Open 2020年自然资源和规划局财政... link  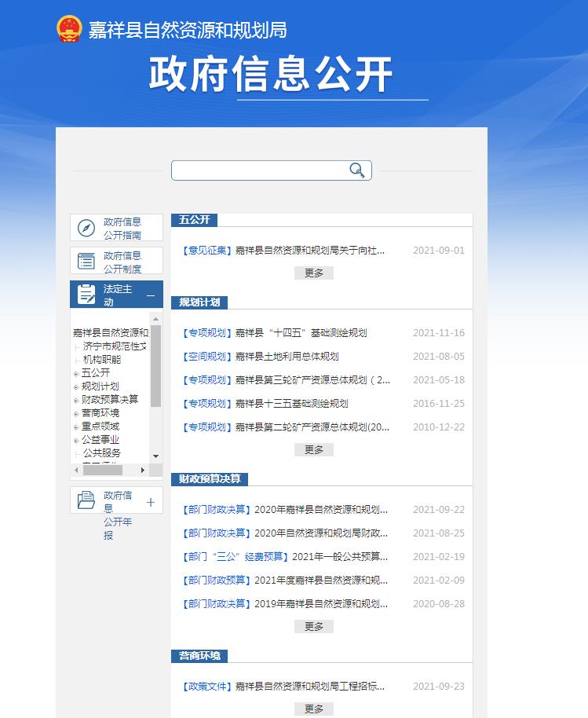[x=321, y=533]
